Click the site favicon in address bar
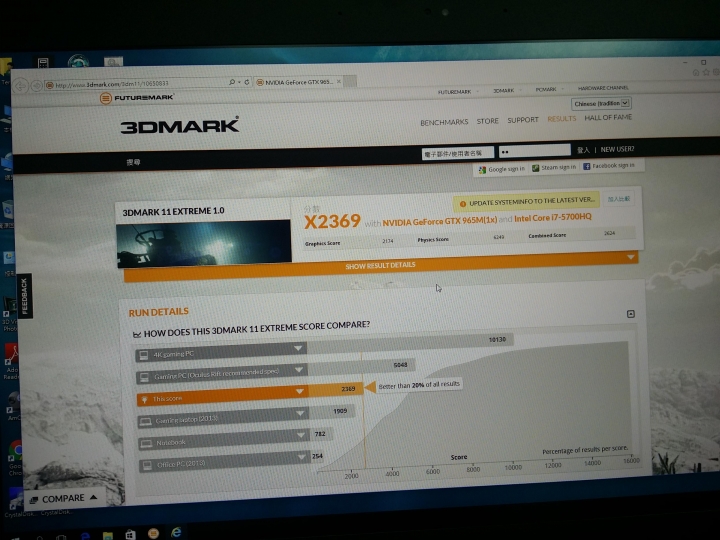720x540 pixels. pyautogui.click(x=50, y=85)
